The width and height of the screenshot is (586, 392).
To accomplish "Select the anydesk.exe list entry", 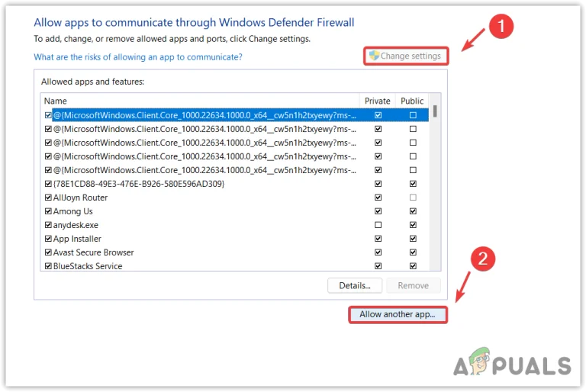I will click(76, 225).
